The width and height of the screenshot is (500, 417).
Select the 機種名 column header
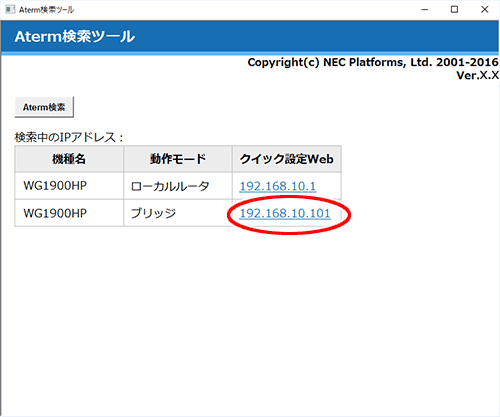point(69,159)
